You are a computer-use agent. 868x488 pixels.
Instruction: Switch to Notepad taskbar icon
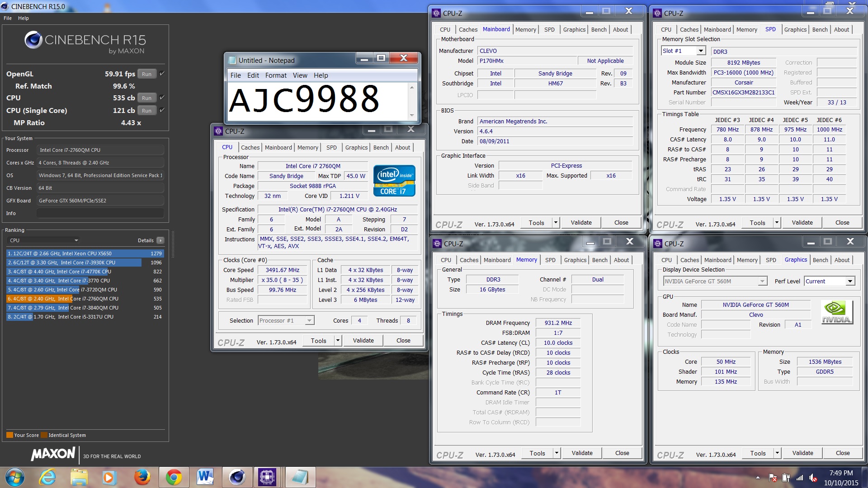tap(300, 477)
